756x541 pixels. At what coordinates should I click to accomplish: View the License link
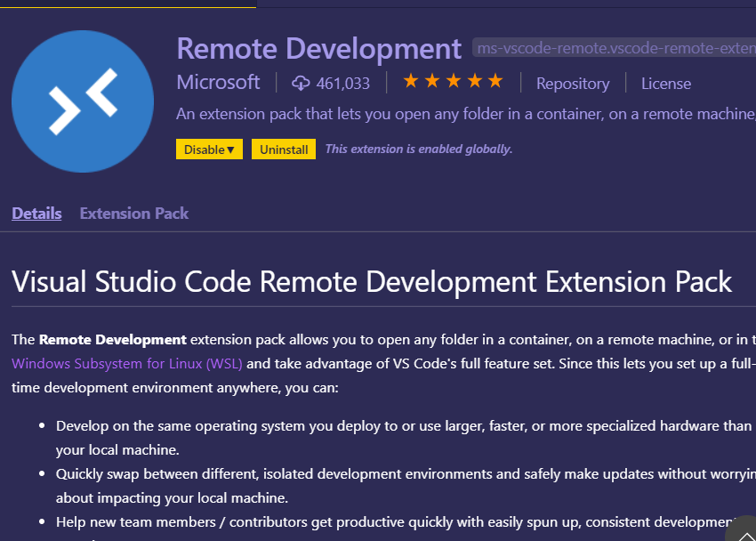(x=665, y=83)
